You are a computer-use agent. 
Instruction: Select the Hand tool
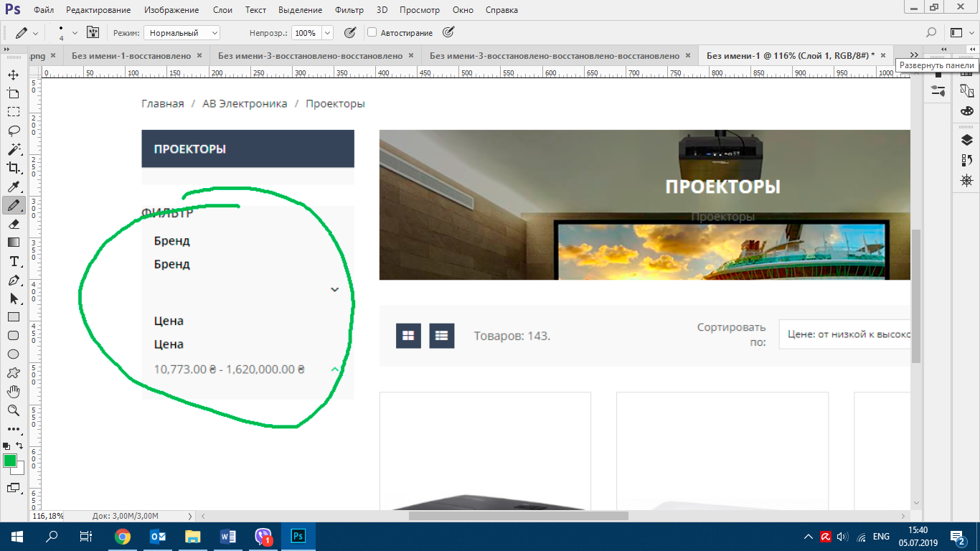click(x=13, y=392)
